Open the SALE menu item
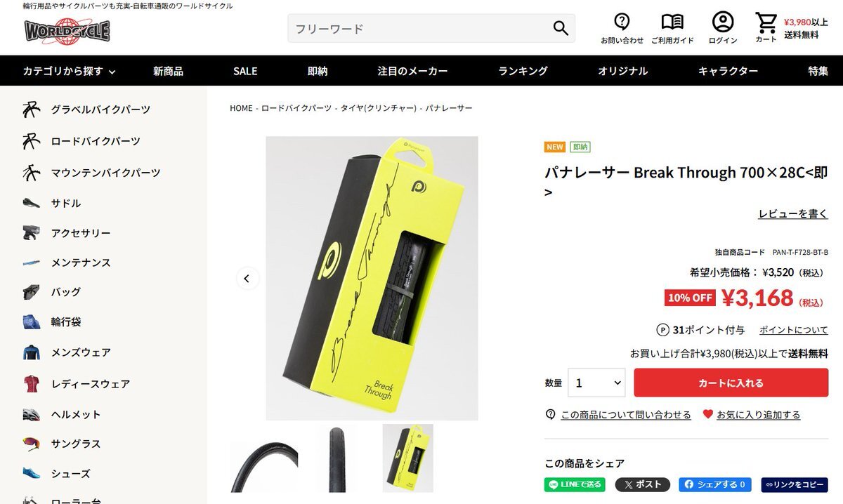Viewport: 843px width, 504px height. click(x=245, y=71)
